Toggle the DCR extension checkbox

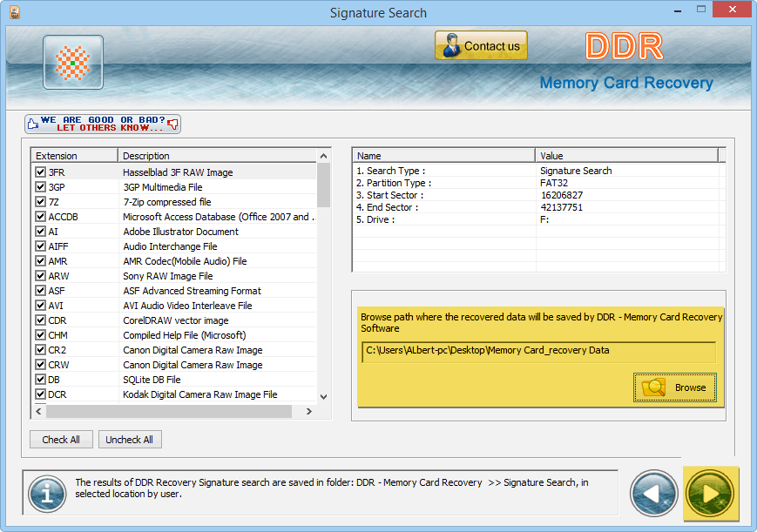41,394
